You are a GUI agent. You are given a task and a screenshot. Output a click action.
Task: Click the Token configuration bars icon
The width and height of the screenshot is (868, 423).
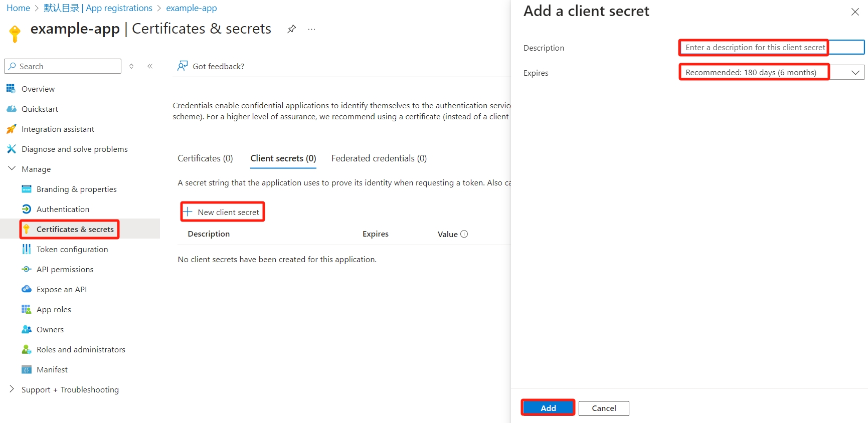point(26,249)
